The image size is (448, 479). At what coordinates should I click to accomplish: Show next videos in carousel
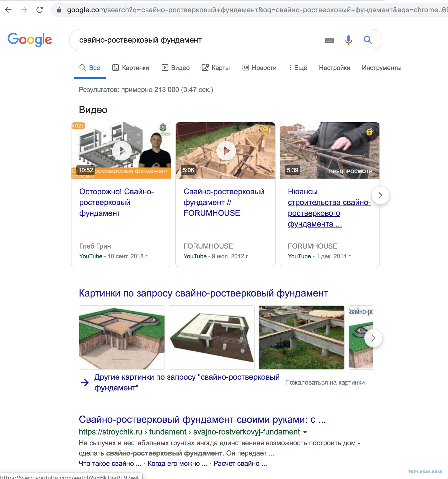(x=380, y=195)
